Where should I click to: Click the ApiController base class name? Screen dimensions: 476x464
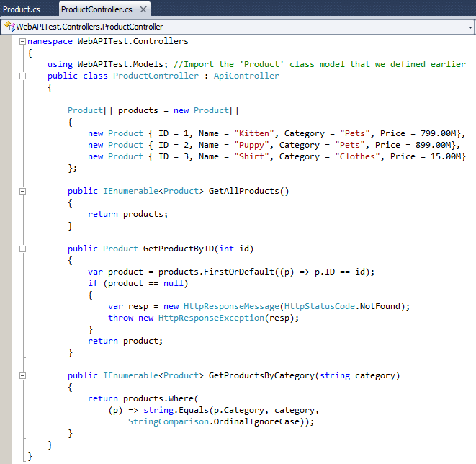pyautogui.click(x=246, y=76)
